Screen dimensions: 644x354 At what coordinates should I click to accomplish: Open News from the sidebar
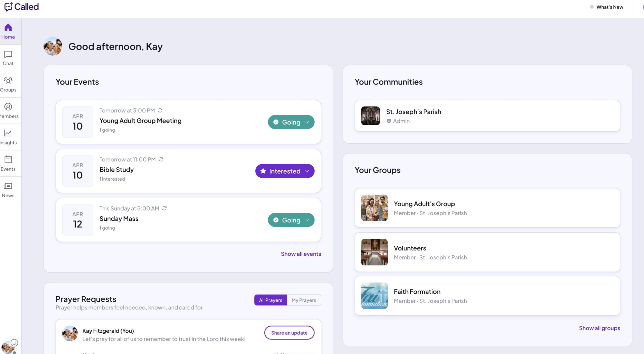click(8, 190)
